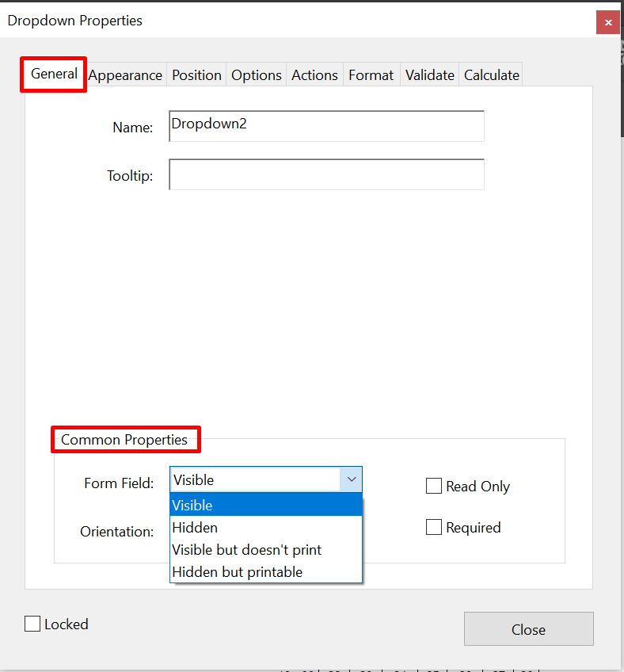Screen dimensions: 624x672
Task: Return to the General tab
Action: 53,74
